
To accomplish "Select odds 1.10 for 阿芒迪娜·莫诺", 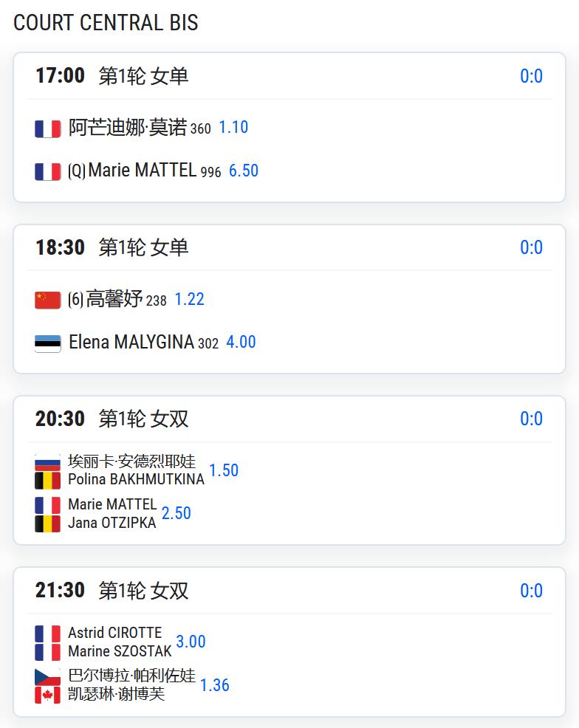I will [233, 127].
